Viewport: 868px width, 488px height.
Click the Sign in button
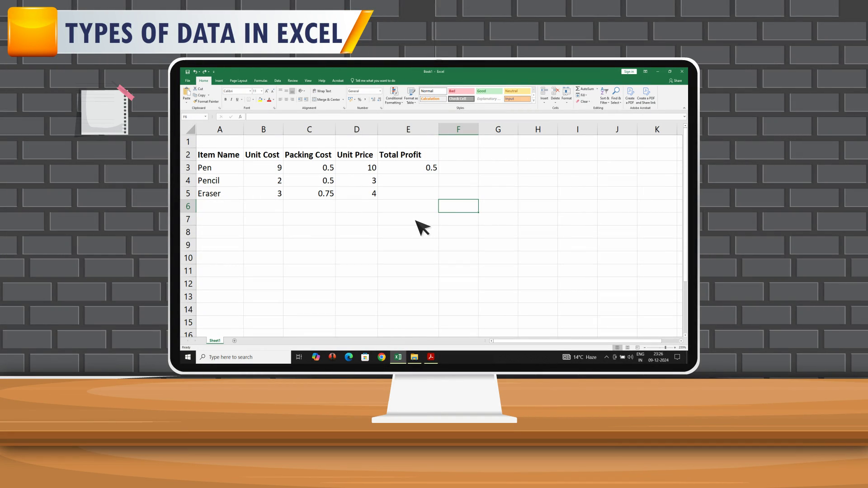tap(629, 71)
